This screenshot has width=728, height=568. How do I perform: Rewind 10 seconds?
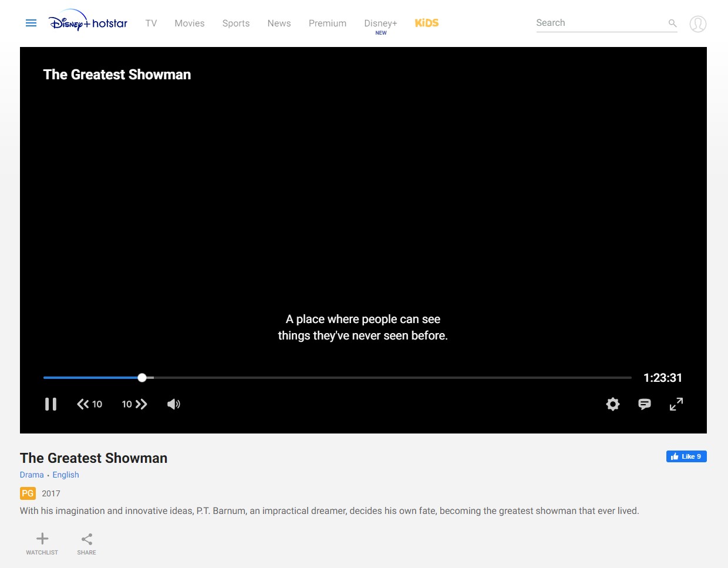(x=90, y=404)
